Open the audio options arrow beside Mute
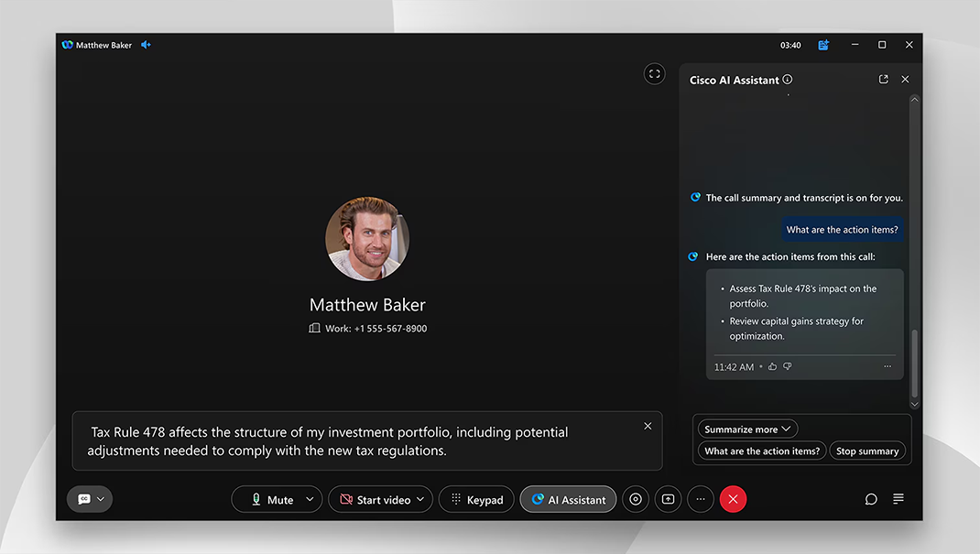 coord(310,499)
